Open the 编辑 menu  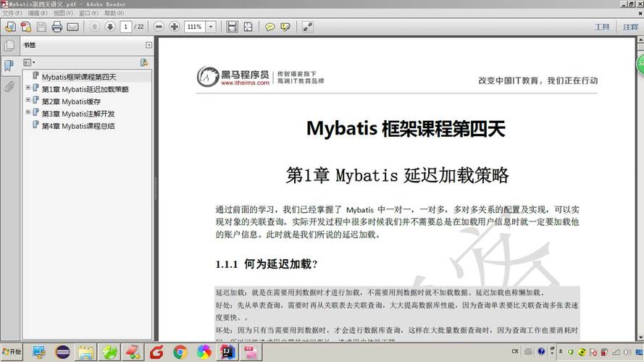pos(38,13)
